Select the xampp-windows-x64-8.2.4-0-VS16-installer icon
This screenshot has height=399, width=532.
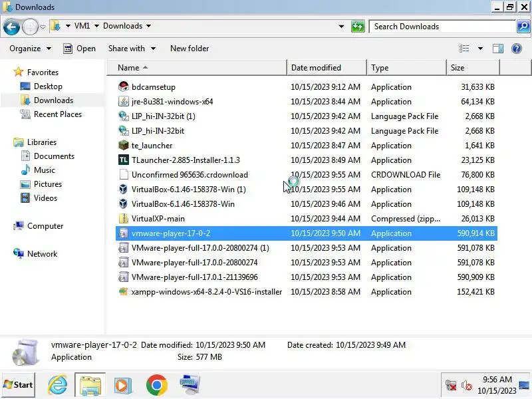coord(124,291)
